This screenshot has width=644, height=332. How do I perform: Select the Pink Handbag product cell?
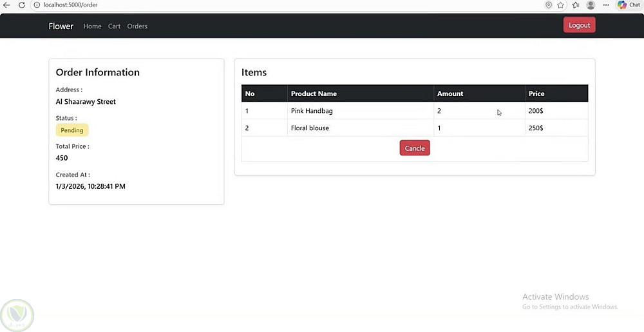[361, 111]
